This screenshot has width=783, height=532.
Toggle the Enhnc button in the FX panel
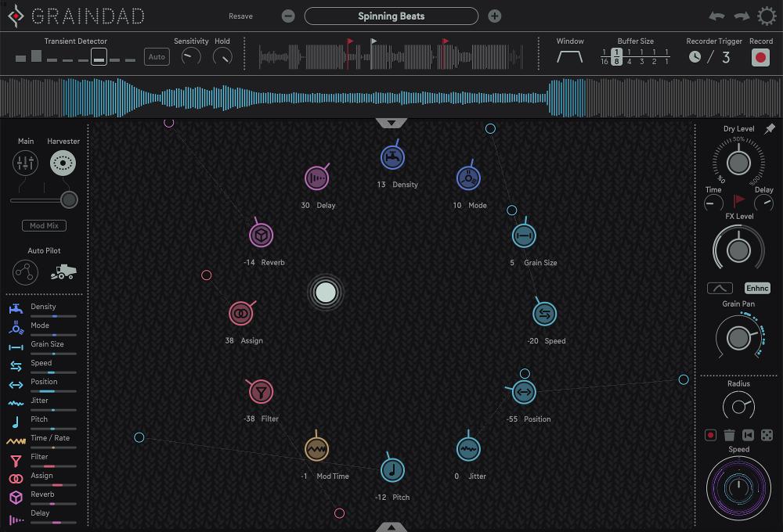756,288
